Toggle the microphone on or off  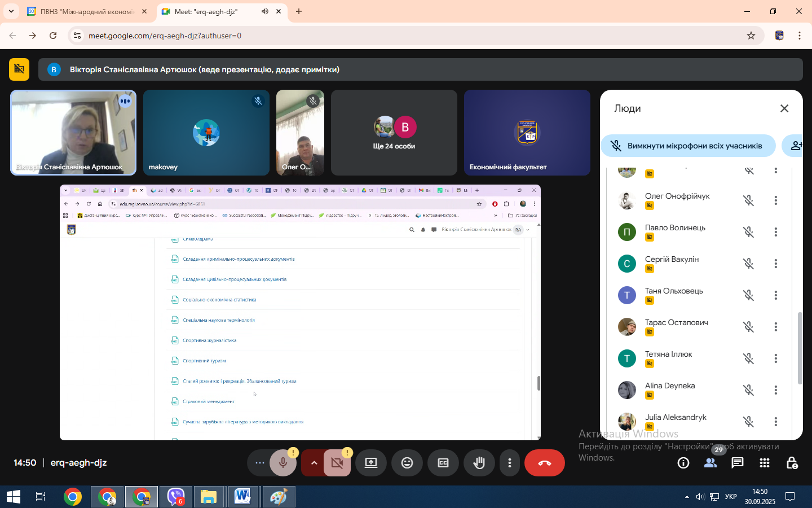point(283,463)
